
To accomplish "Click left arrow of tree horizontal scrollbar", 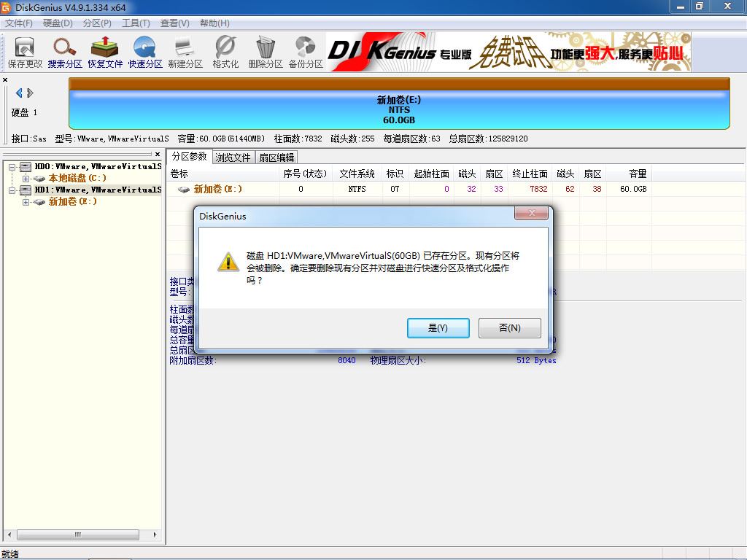I will tap(9, 534).
